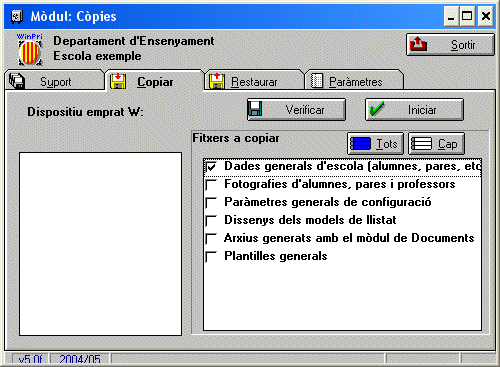Select all files with Tots button
The image size is (500, 367).
coord(375,144)
